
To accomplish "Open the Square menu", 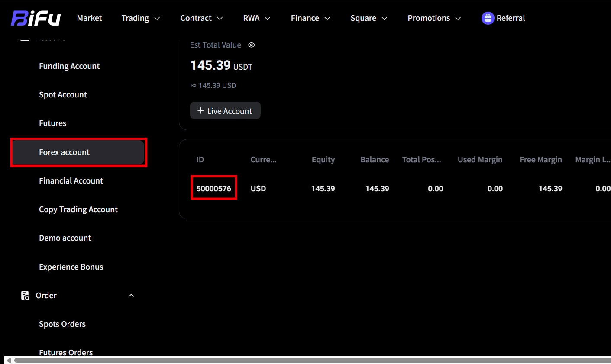I will (x=369, y=18).
